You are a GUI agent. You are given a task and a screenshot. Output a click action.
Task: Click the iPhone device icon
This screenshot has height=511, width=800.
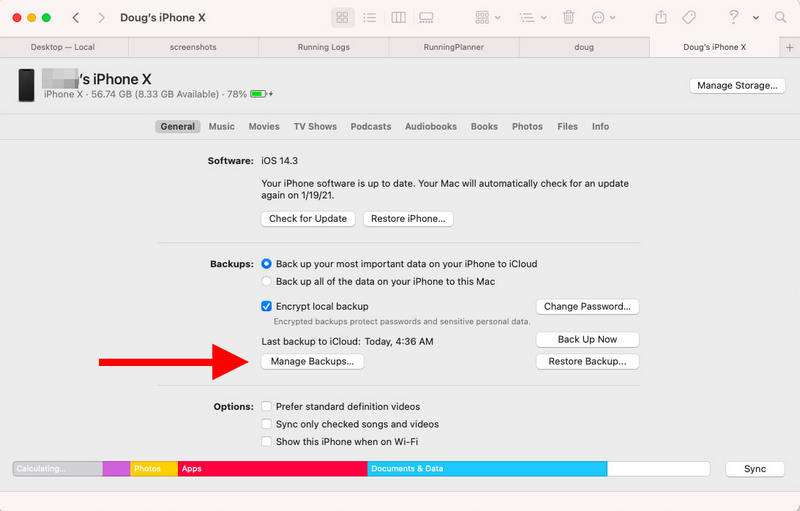click(27, 85)
